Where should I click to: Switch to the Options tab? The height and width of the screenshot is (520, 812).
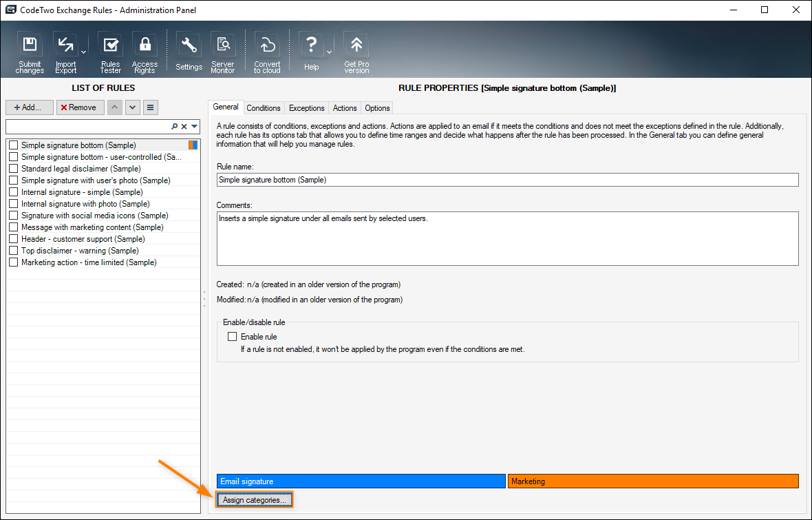pyautogui.click(x=377, y=108)
